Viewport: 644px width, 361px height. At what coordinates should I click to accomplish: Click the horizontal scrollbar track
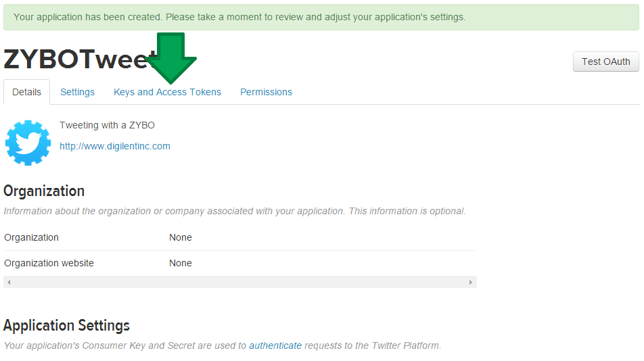point(240,282)
